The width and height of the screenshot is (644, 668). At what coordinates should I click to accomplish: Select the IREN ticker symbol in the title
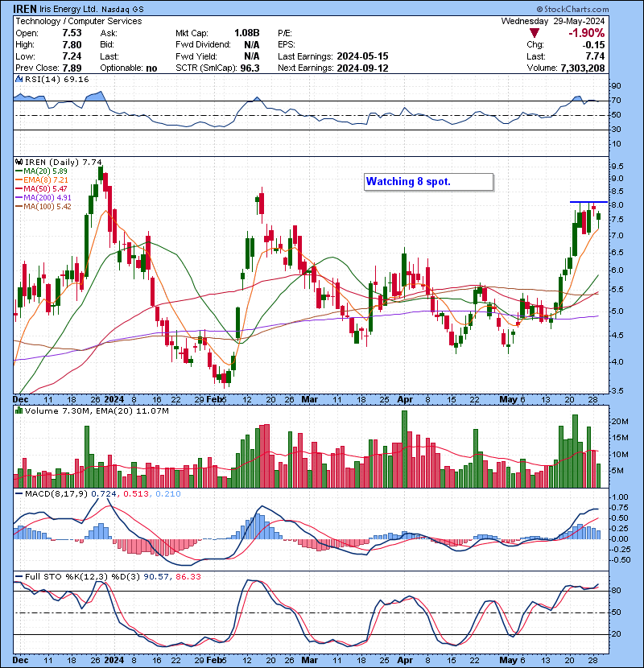pyautogui.click(x=25, y=9)
